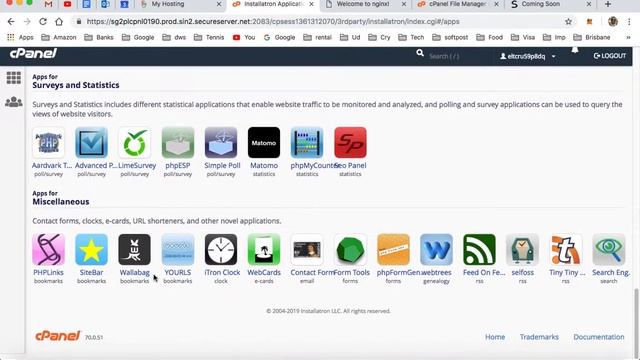The height and width of the screenshot is (360, 640).
Task: Select the WebCards e-cards icon
Action: [264, 249]
